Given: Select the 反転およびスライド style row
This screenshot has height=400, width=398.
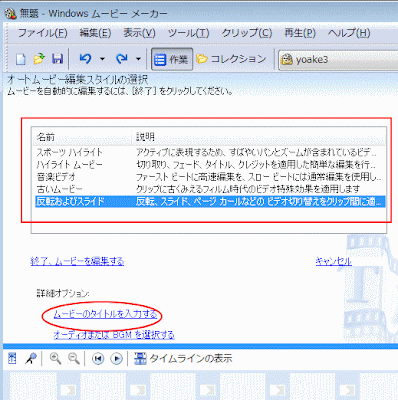Looking at the screenshot, I should click(210, 201).
